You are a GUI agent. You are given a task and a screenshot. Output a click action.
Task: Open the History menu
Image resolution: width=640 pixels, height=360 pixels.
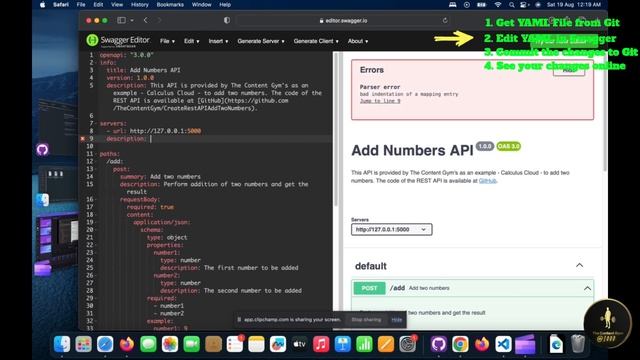click(x=140, y=4)
